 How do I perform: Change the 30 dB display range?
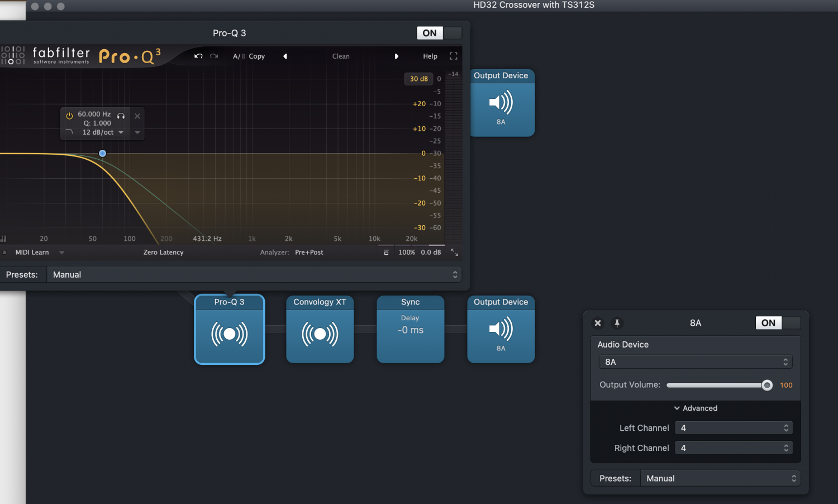pos(418,79)
